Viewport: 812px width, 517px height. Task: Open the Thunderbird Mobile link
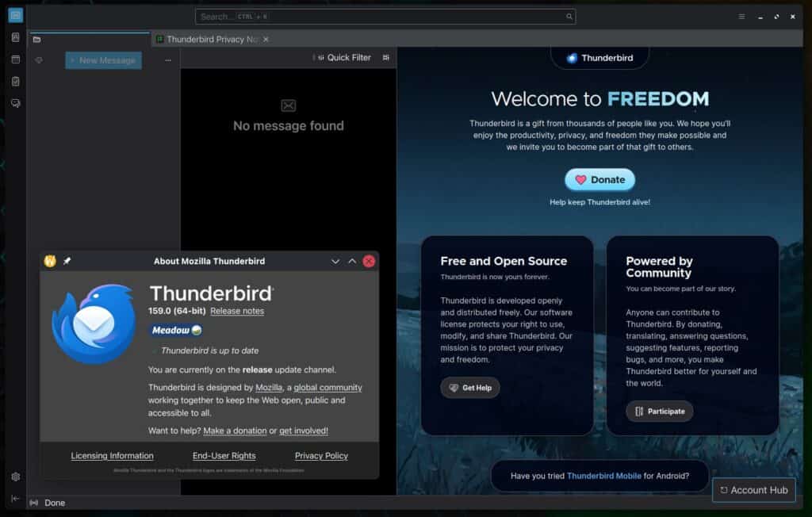(603, 476)
